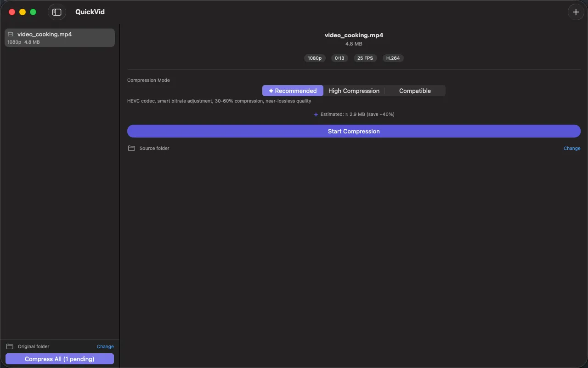Viewport: 588px width, 368px height.
Task: Click the Source folder label
Action: point(154,148)
